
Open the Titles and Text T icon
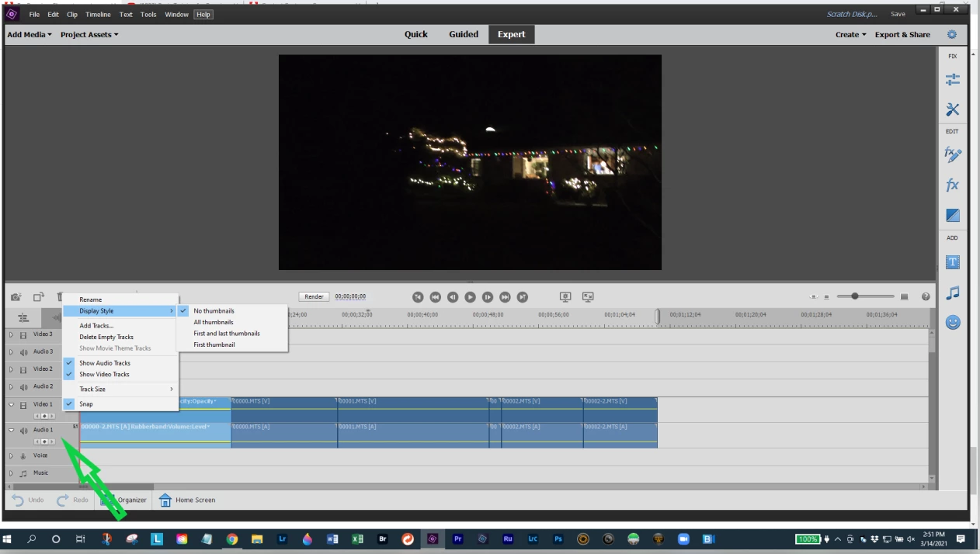coord(953,262)
